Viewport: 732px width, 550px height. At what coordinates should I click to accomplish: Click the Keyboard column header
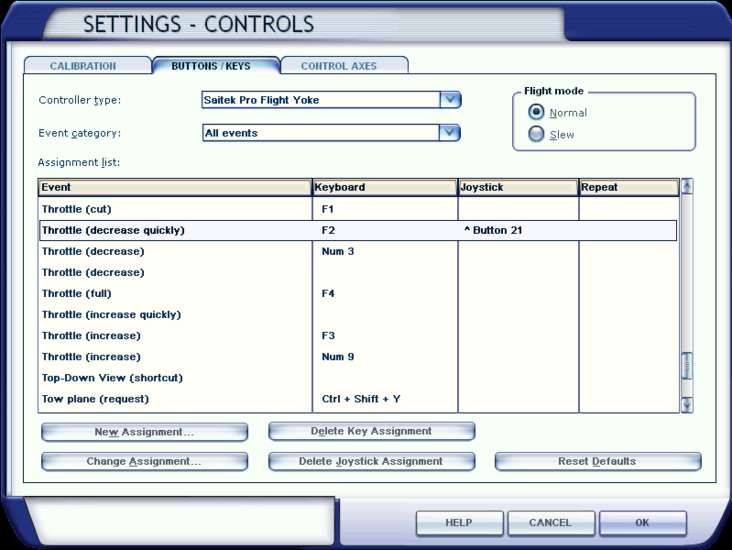point(385,187)
